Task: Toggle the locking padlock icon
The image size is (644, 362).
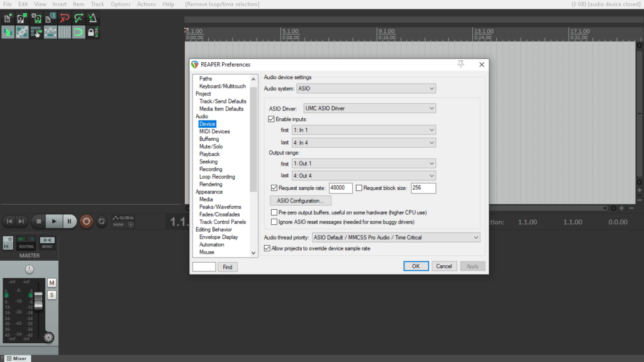Action: coord(92,32)
